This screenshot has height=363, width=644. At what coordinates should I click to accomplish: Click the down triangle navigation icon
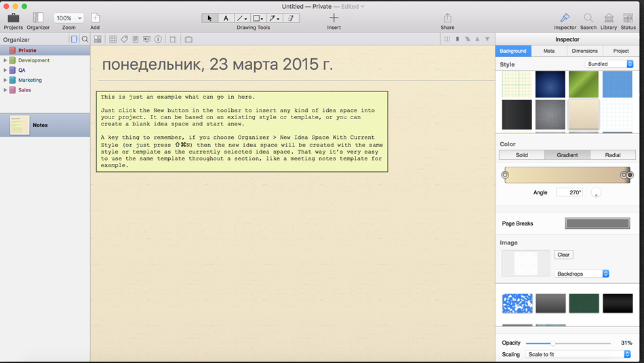tap(487, 39)
